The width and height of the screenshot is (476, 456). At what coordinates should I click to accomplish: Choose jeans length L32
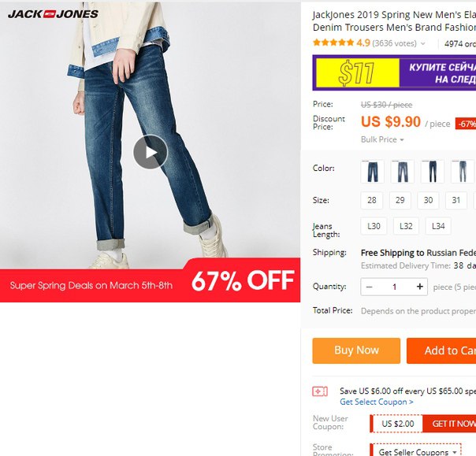coord(406,226)
